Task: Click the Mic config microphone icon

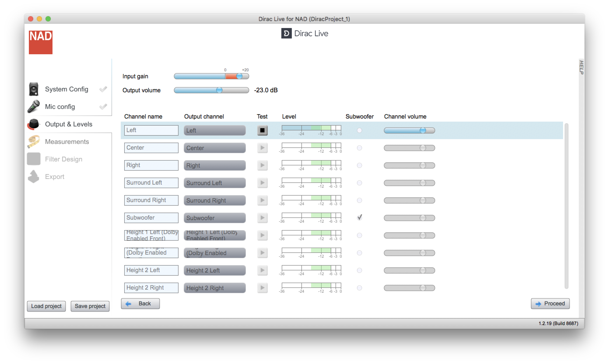Action: [34, 107]
